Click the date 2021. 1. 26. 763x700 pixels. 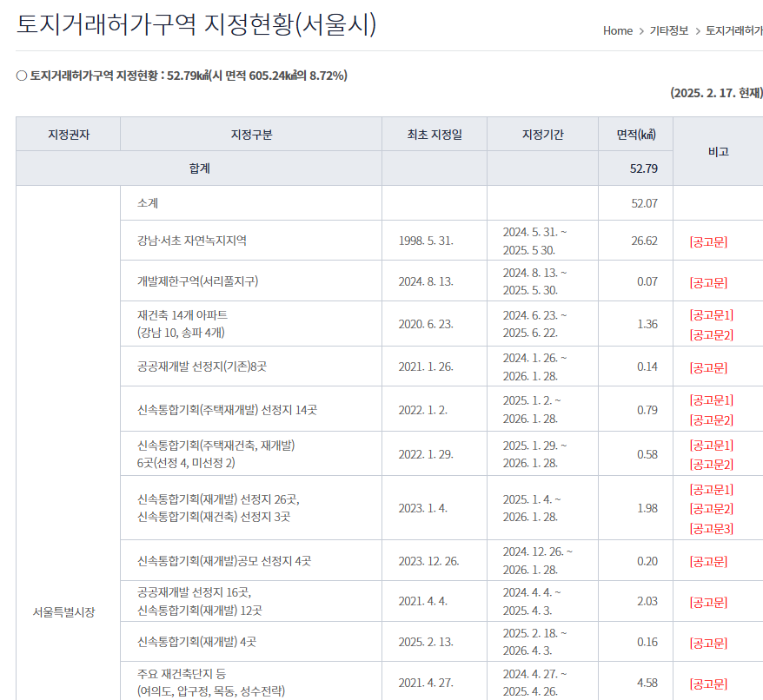coord(426,367)
